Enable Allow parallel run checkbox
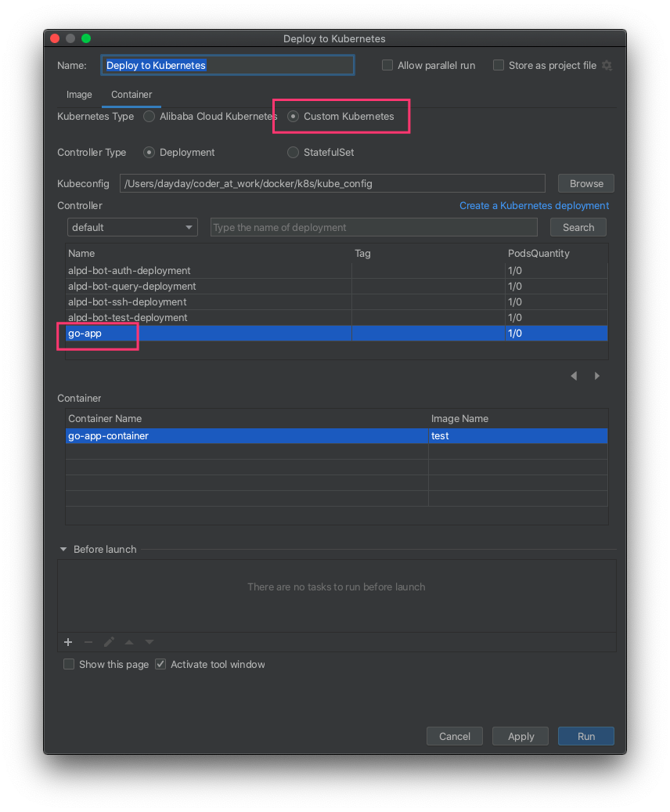 (x=387, y=66)
